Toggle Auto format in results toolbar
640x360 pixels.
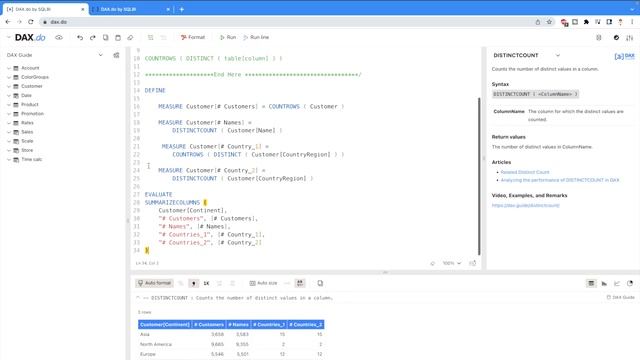(154, 283)
